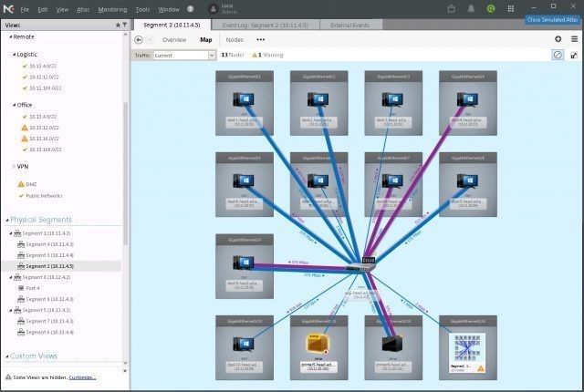
Task: Open the Monitoring menu
Action: coord(112,10)
